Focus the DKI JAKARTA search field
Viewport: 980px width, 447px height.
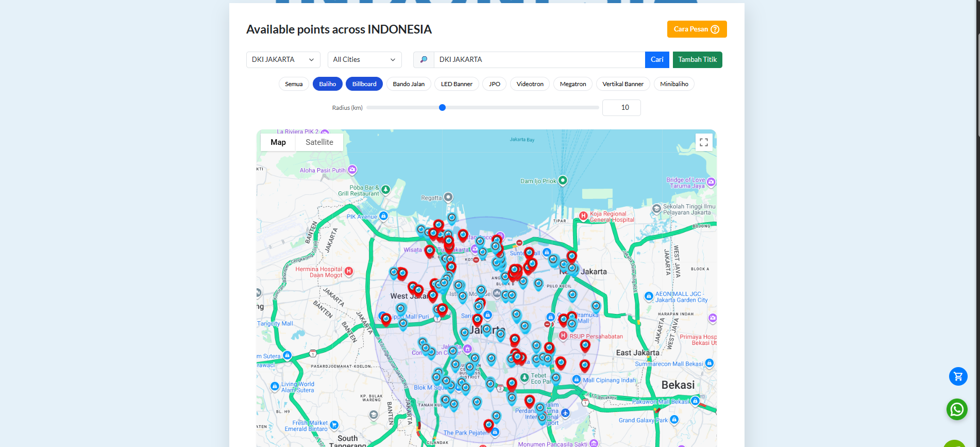(x=539, y=60)
